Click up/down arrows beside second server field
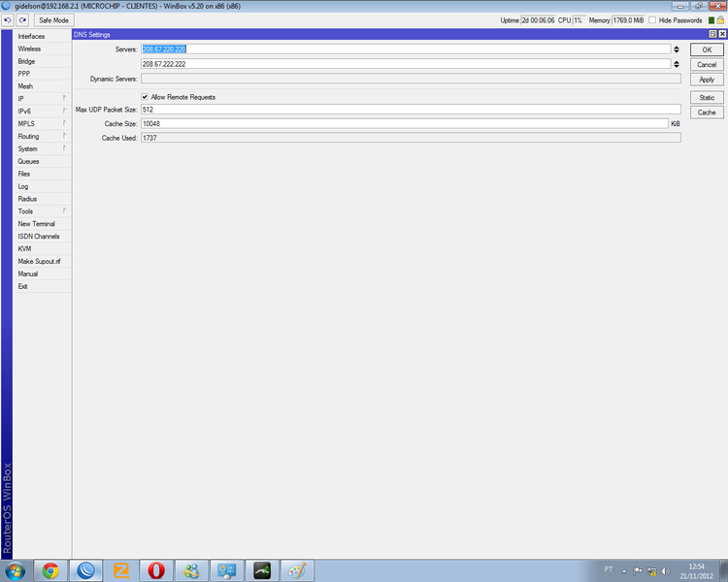This screenshot has width=728, height=582. tap(677, 64)
